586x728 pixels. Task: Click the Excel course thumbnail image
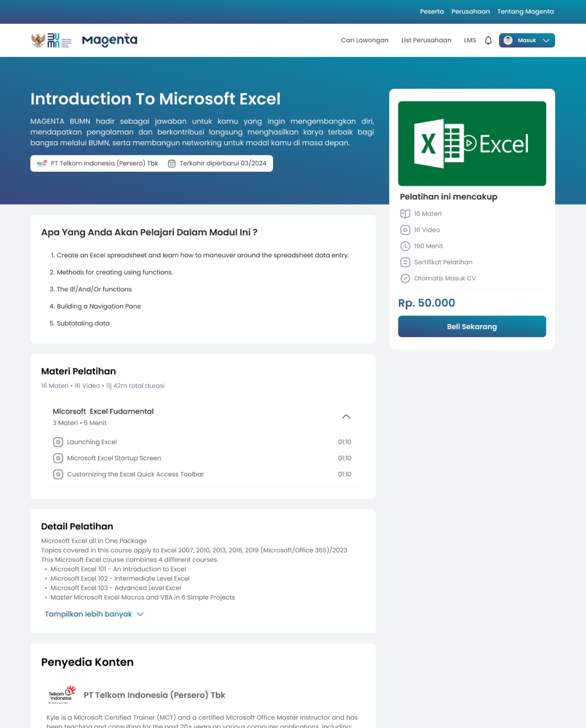(472, 144)
